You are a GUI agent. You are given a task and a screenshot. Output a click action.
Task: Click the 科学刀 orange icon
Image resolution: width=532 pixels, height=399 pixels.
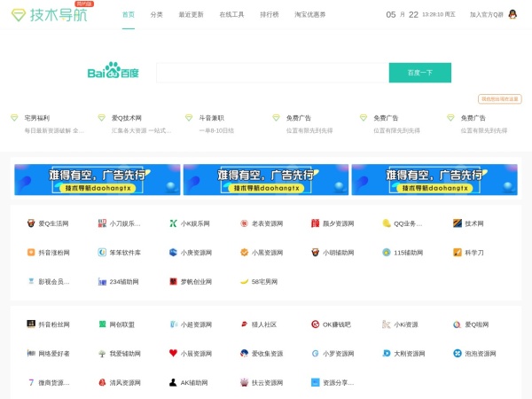[458, 253]
